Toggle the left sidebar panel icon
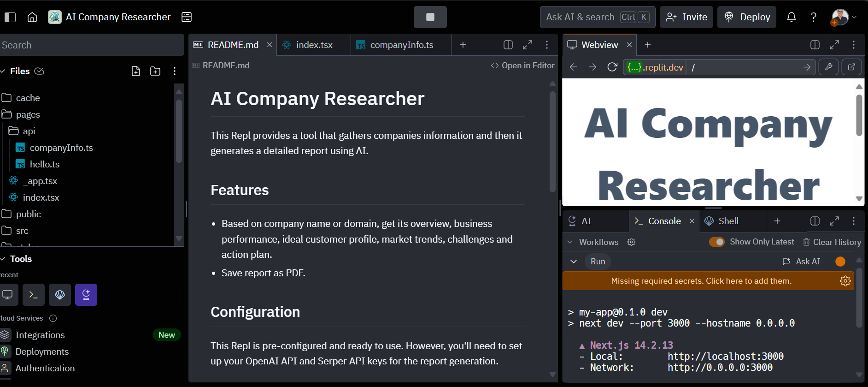The height and width of the screenshot is (387, 868). point(10,17)
